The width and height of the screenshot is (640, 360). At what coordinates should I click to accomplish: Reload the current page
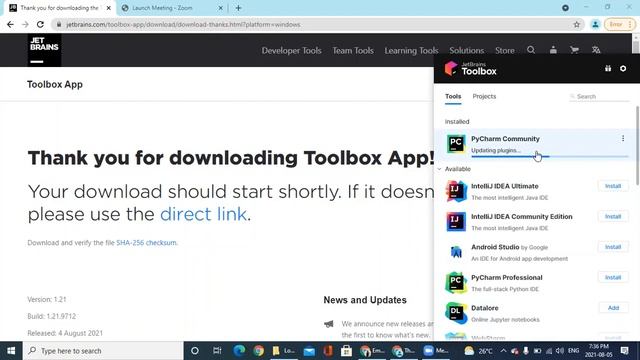coord(40,24)
